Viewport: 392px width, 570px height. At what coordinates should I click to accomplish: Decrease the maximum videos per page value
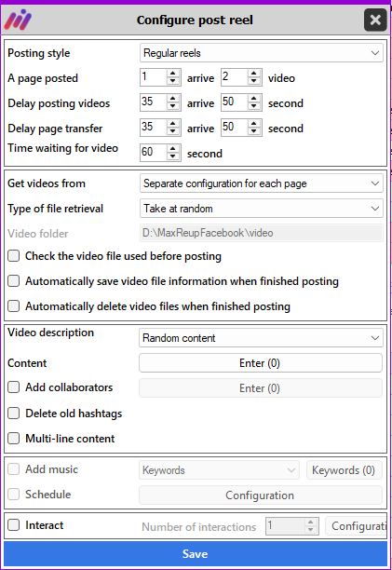[x=254, y=81]
